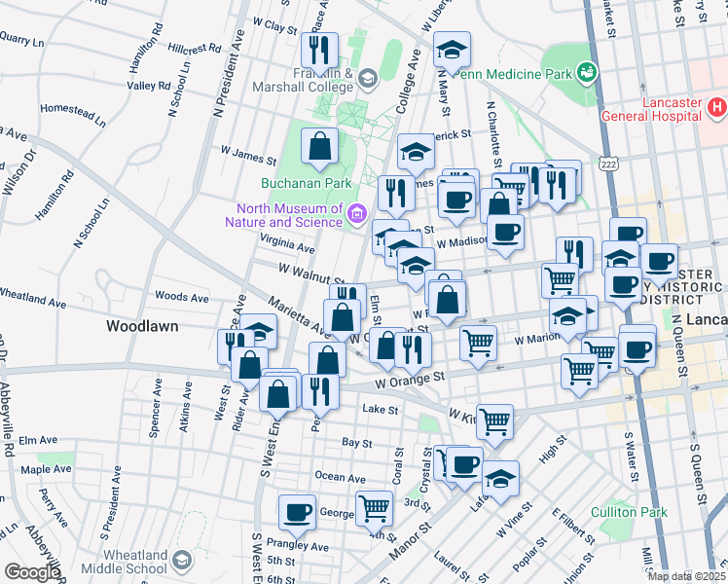
Task: Select school marker near Lafayette St
Action: pyautogui.click(x=500, y=479)
